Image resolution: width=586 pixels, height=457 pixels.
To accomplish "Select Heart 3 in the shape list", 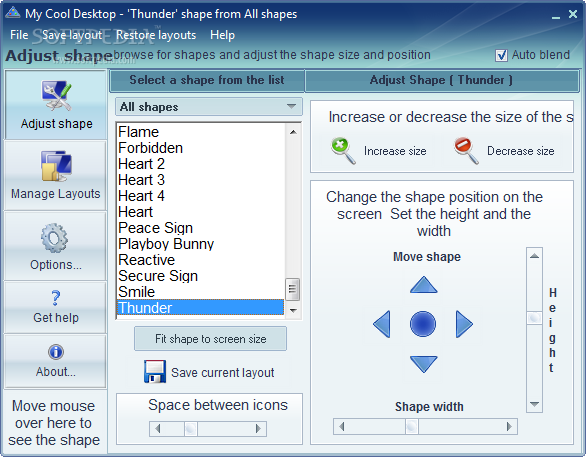I will coord(201,180).
